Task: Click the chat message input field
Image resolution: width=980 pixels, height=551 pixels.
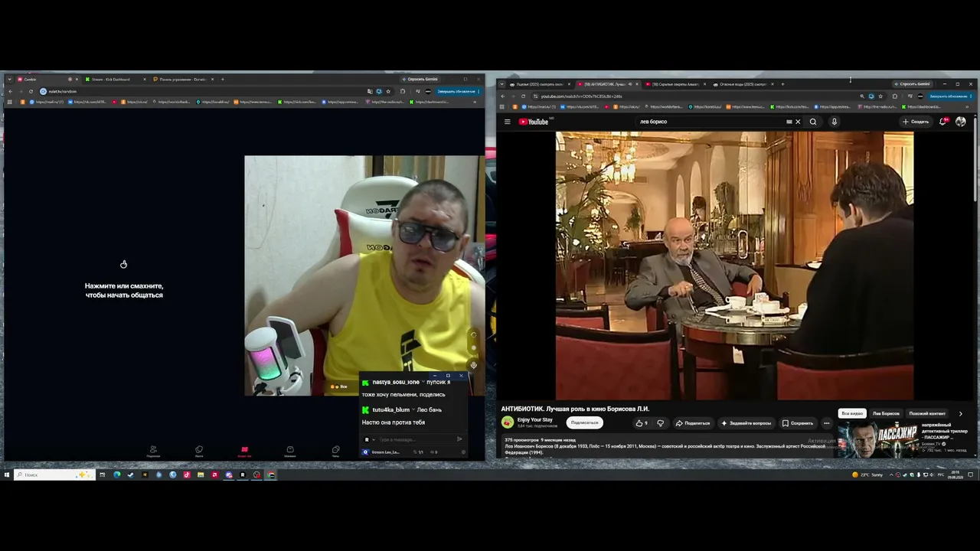Action: coord(415,439)
